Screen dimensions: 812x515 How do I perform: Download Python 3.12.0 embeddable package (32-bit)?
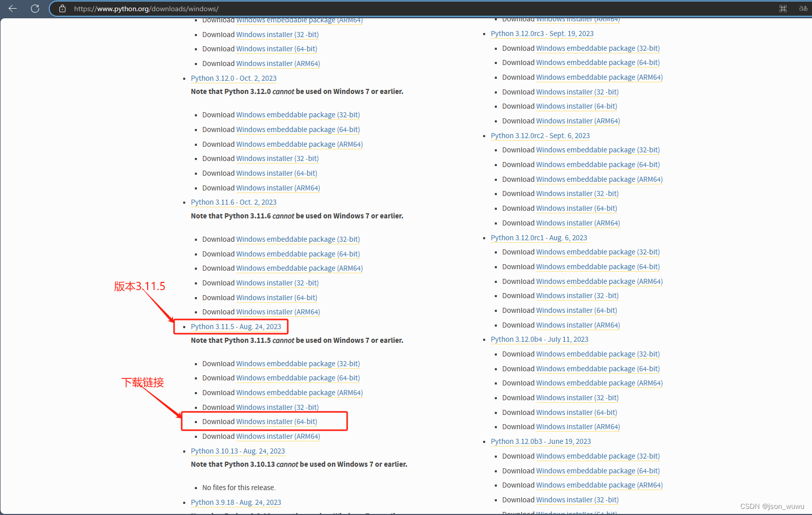click(x=298, y=115)
